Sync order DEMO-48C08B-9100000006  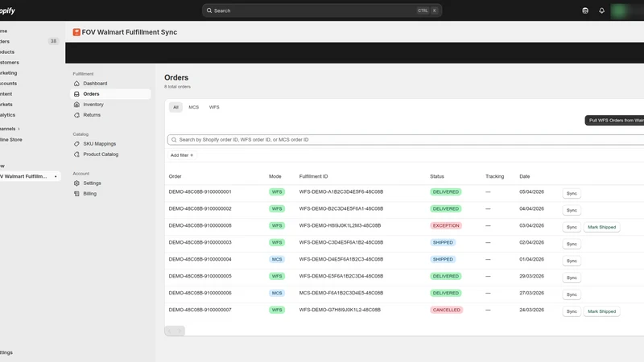point(572,294)
